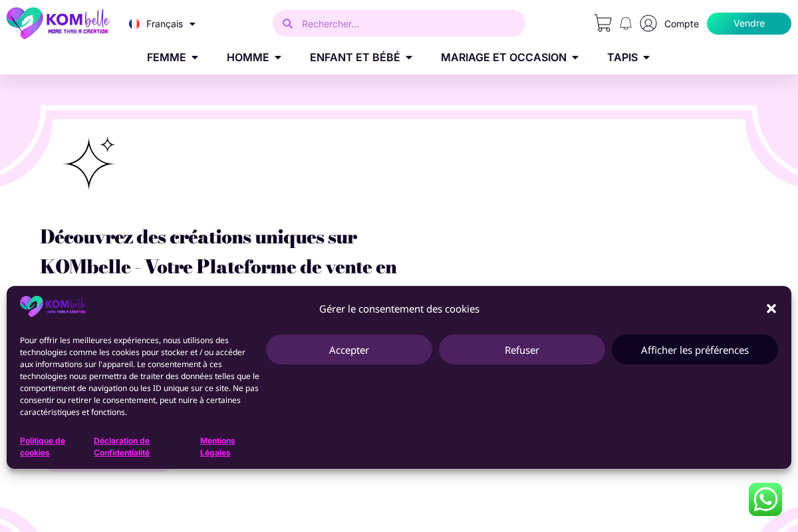Open notifications bell icon

626,23
